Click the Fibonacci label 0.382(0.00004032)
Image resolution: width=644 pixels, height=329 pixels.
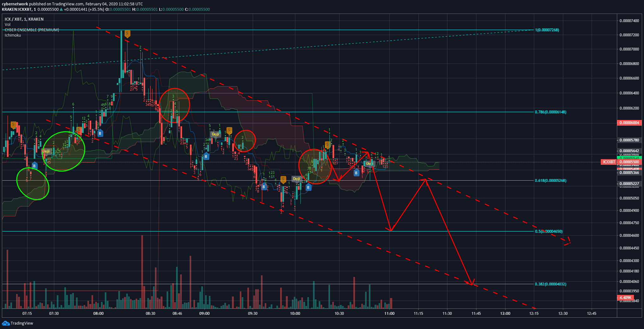click(x=550, y=284)
